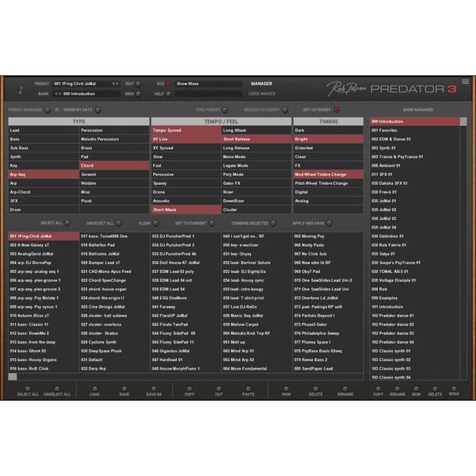The width and height of the screenshot is (476, 476).
Task: Click preset COPY in bottom bar
Action: (x=190, y=389)
